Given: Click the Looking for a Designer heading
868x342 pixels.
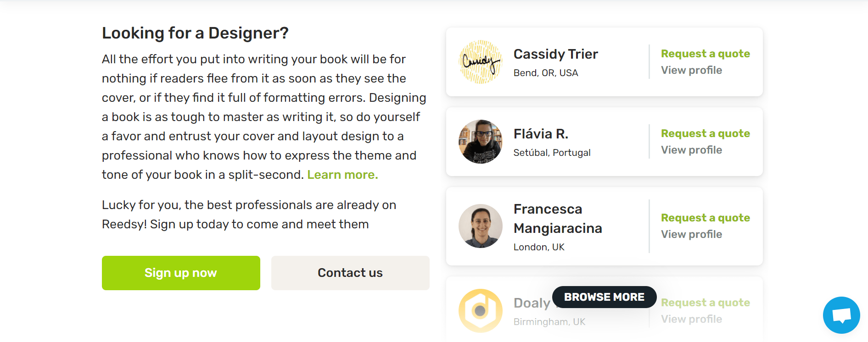Looking at the screenshot, I should point(196,33).
